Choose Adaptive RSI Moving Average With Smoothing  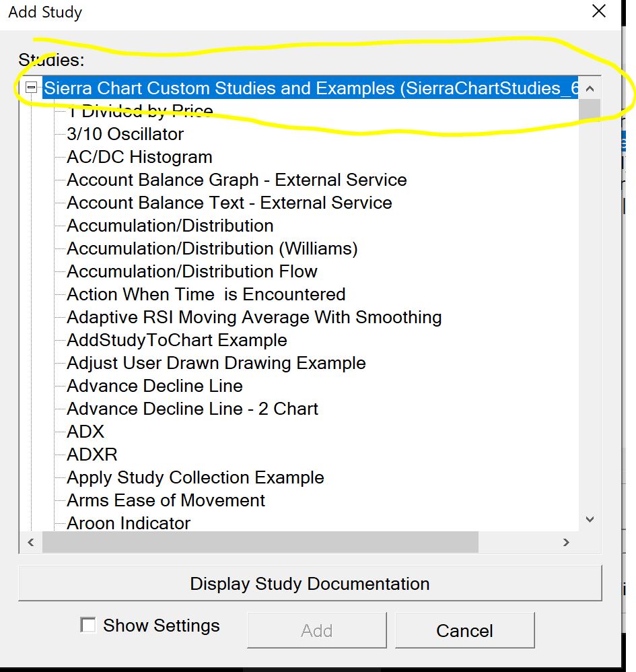(254, 318)
